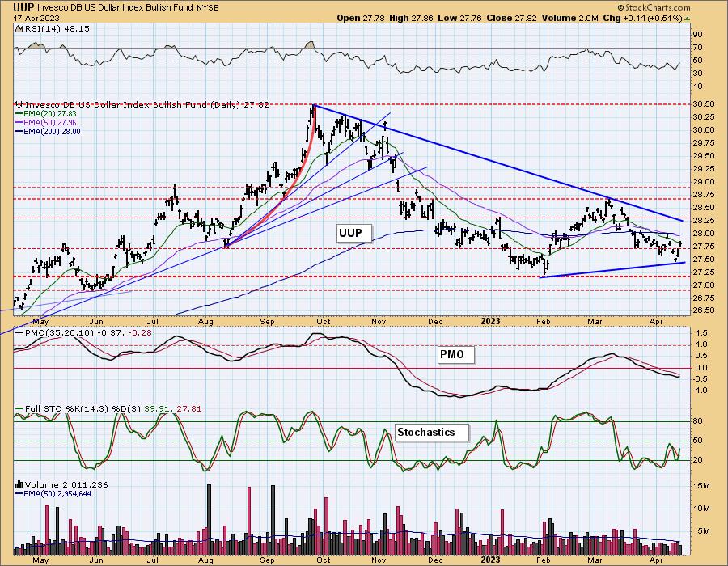Viewport: 728px width, 566px height.
Task: Click the RSI(14) 48.15 indicator label
Action: pyautogui.click(x=57, y=29)
